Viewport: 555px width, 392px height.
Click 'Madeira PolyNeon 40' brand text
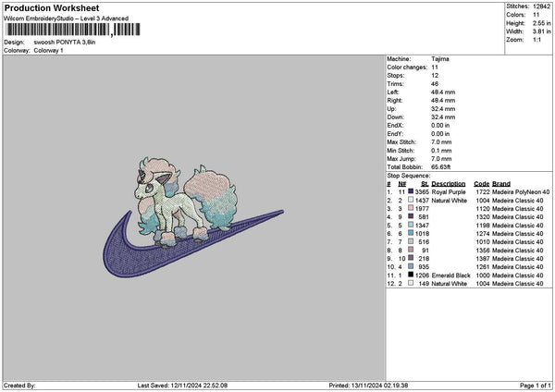[x=521, y=192]
